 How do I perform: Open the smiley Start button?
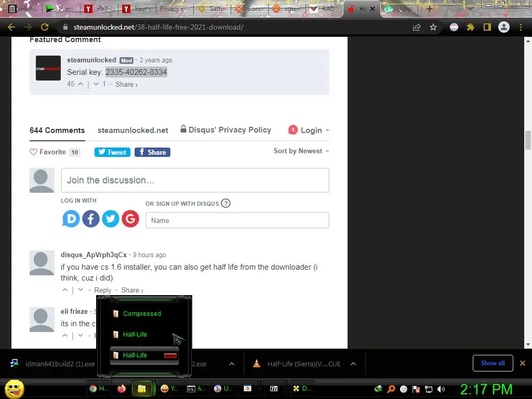click(x=15, y=389)
